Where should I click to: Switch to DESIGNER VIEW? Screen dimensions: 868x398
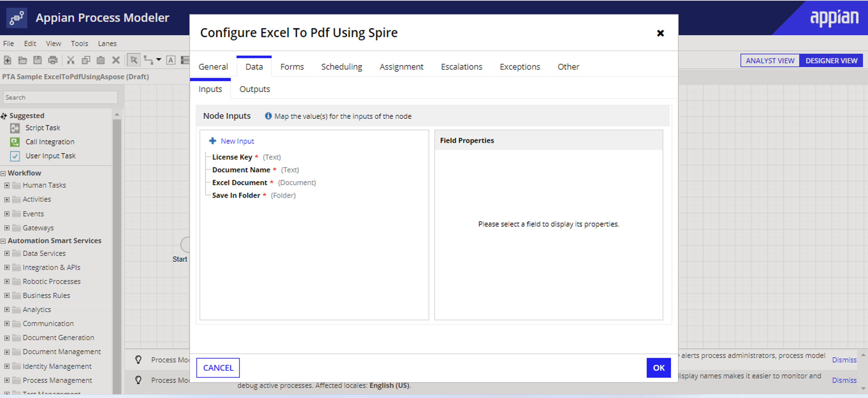coord(831,61)
